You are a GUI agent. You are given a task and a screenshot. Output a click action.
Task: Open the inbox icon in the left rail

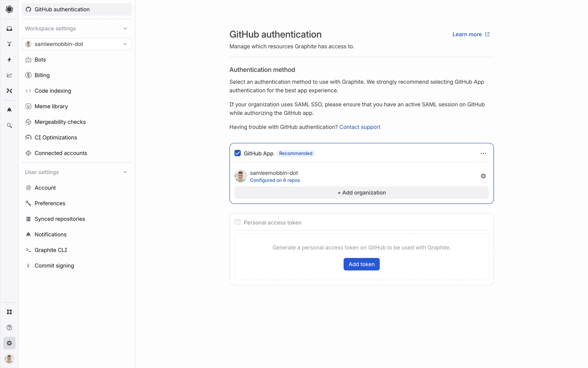click(9, 29)
